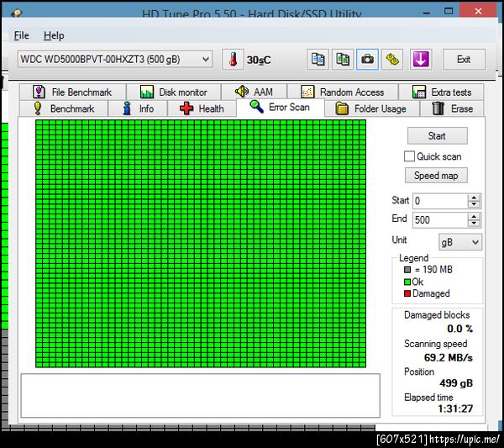504x448 pixels.
Task: Click the copy info to clipboard icon
Action: [x=318, y=60]
